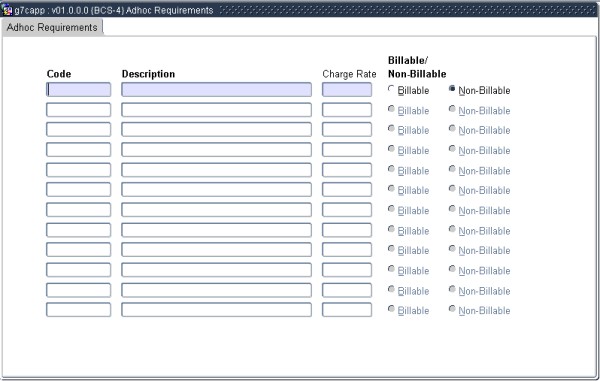Click the first row Charge Rate field
Image resolution: width=600 pixels, height=381 pixels.
[347, 90]
